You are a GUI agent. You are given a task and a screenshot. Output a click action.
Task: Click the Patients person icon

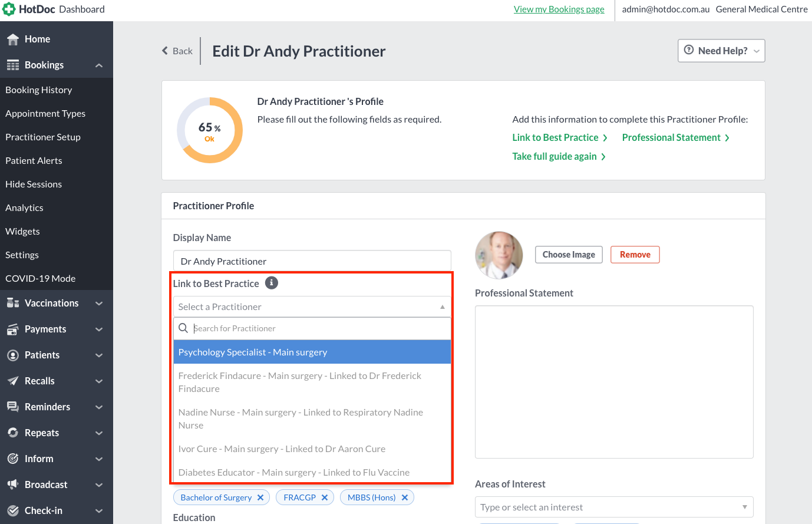point(12,355)
